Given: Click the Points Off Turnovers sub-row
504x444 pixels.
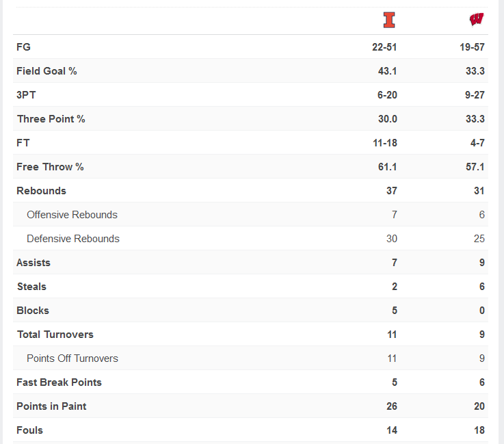Looking at the screenshot, I should click(72, 358).
